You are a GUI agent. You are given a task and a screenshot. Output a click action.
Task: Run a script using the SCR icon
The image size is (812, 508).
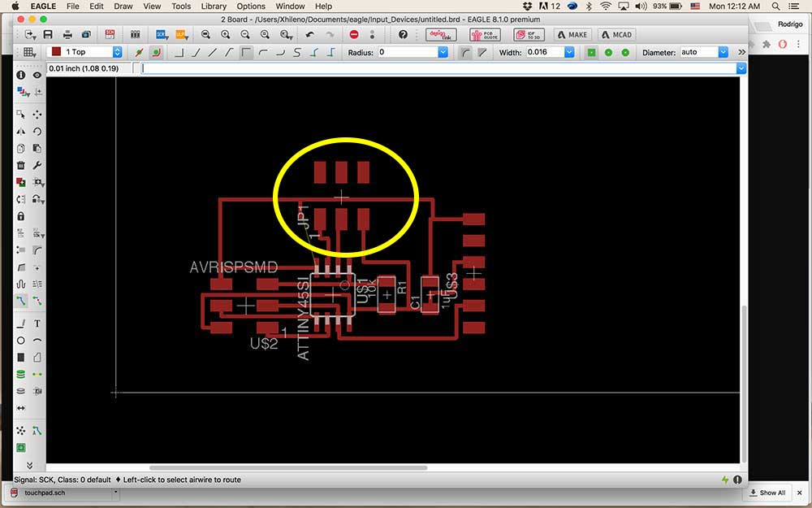pyautogui.click(x=161, y=35)
